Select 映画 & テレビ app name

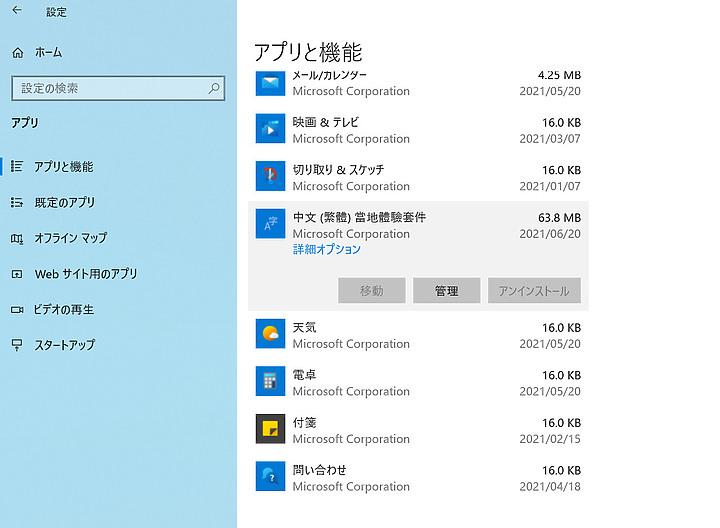tap(326, 122)
